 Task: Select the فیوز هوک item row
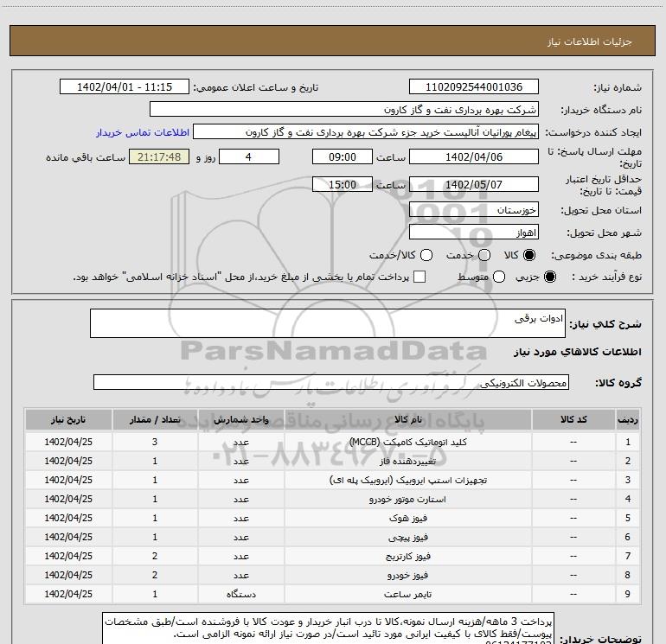point(333,518)
